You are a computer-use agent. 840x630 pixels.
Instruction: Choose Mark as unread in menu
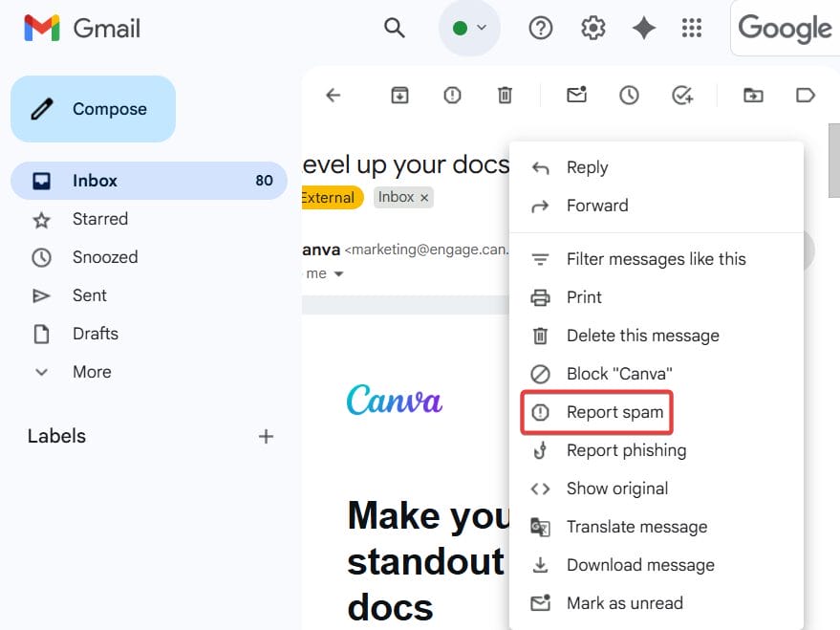[x=657, y=603]
